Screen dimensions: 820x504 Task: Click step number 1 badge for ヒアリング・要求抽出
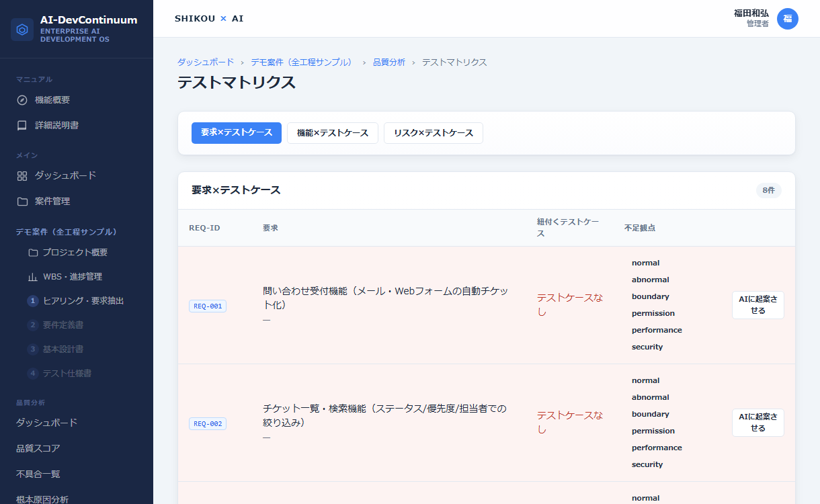click(32, 301)
